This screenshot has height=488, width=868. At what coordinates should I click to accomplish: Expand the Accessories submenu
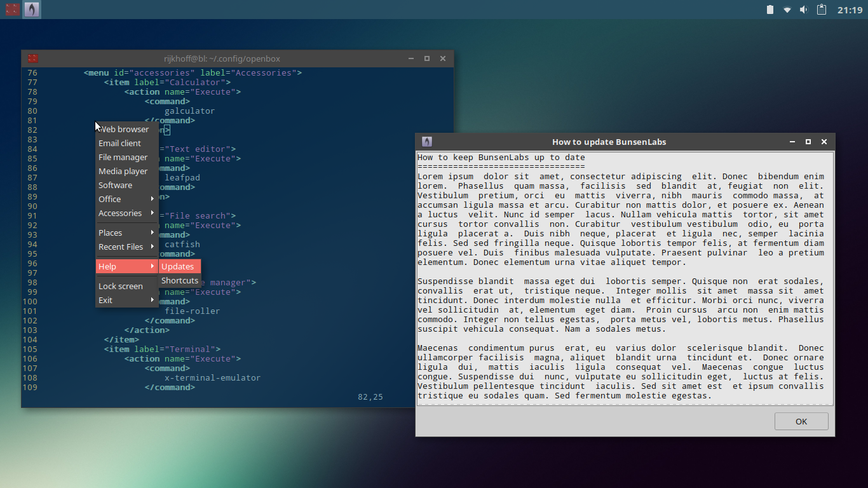126,213
